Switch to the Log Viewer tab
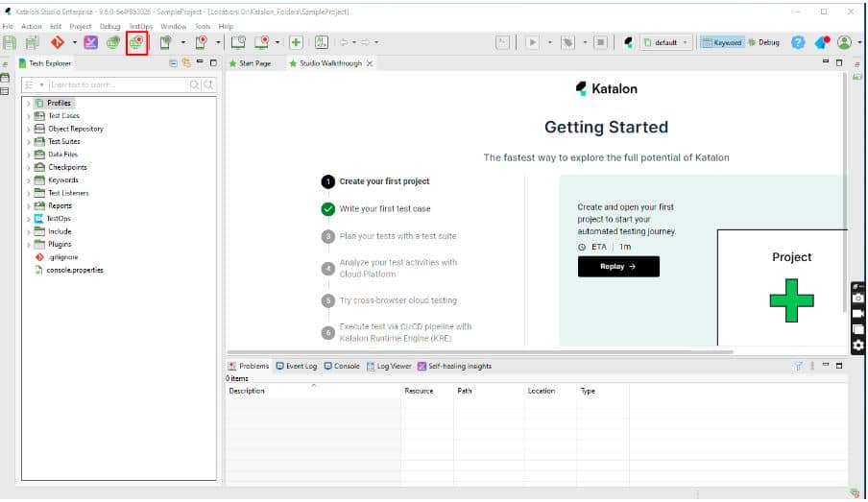Image resolution: width=868 pixels, height=502 pixels. point(389,366)
